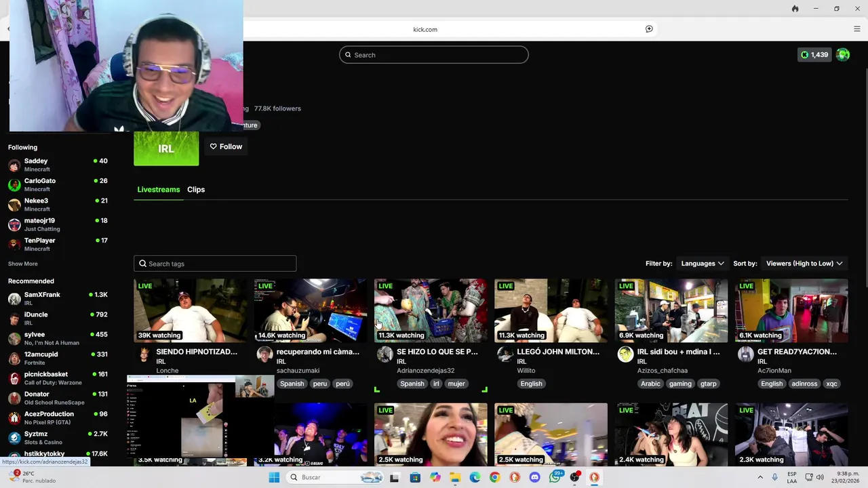Click sylvee avatar in Recommended
This screenshot has height=488, width=868.
point(14,338)
